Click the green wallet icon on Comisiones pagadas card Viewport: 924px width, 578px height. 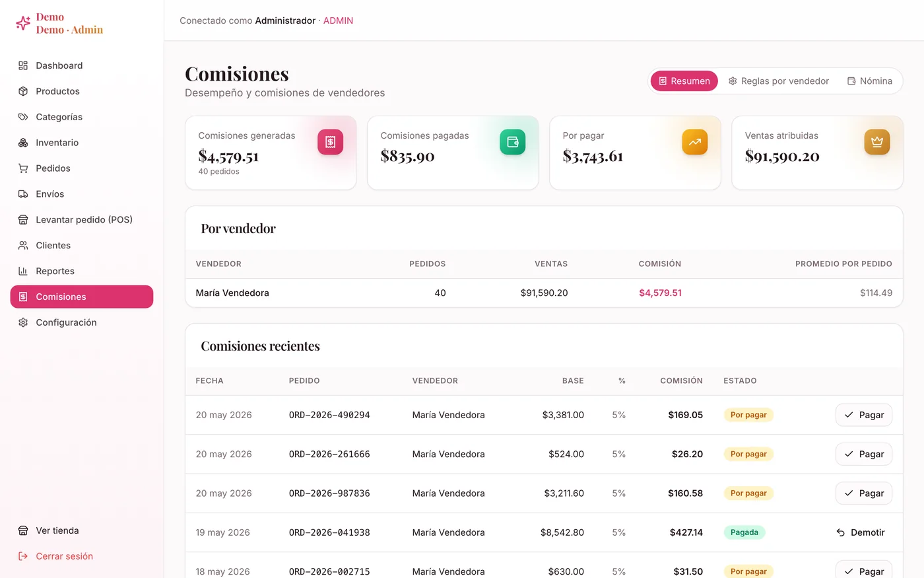coord(512,142)
